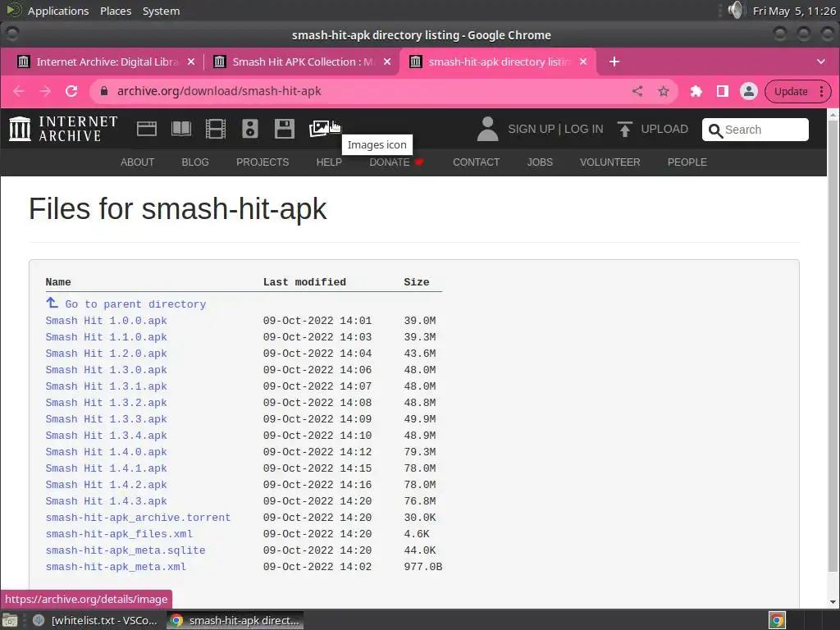Click the volume speaker in system tray
The width and height of the screenshot is (840, 630).
(737, 10)
